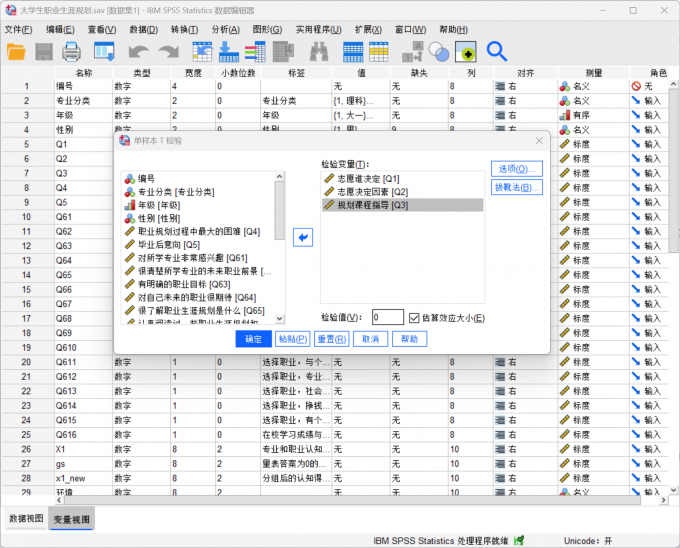Click the x1_new variable name cell

[83, 479]
